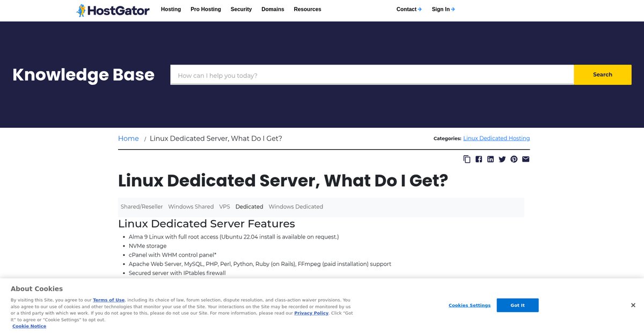This screenshot has height=333, width=644.
Task: Share the article on Pinterest
Action: pos(514,159)
